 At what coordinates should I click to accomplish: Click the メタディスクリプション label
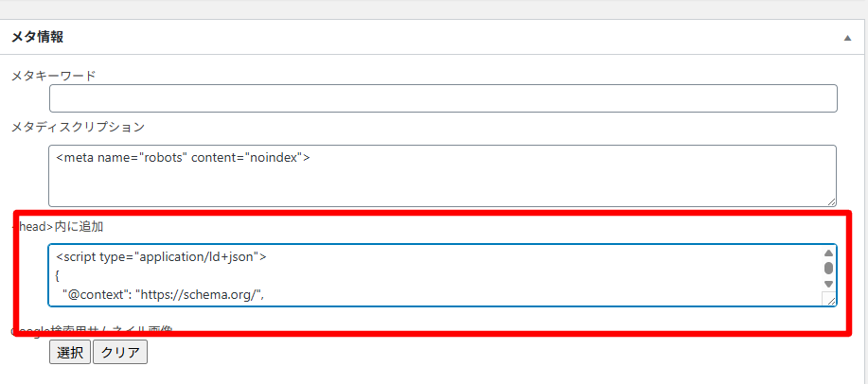coord(78,126)
